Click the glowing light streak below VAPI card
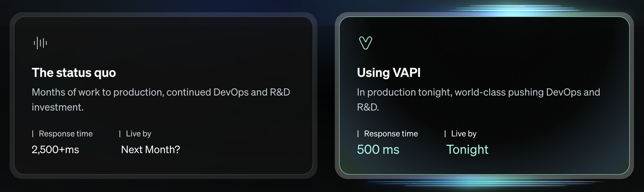The image size is (644, 192). (483, 183)
